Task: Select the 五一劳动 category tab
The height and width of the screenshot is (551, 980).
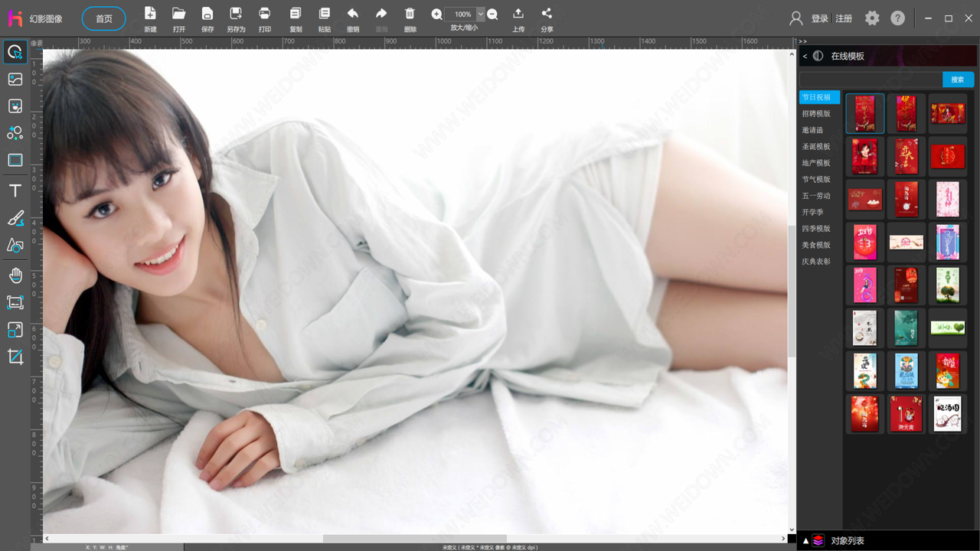Action: coord(816,196)
